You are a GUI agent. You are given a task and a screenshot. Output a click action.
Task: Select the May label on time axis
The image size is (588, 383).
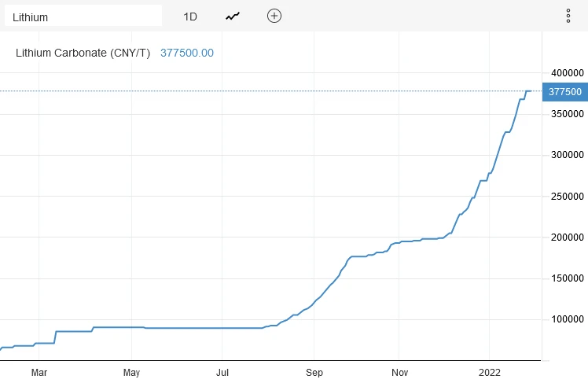pyautogui.click(x=131, y=372)
